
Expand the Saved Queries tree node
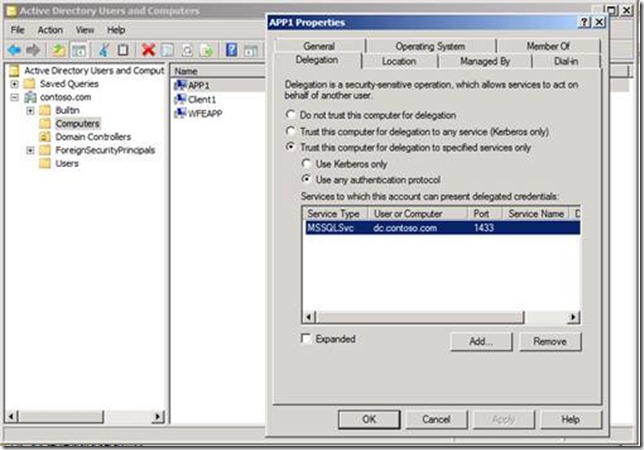click(x=15, y=84)
